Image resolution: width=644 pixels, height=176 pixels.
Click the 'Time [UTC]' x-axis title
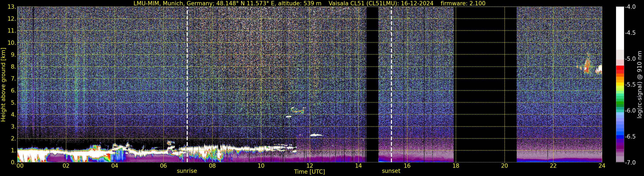pos(310,172)
